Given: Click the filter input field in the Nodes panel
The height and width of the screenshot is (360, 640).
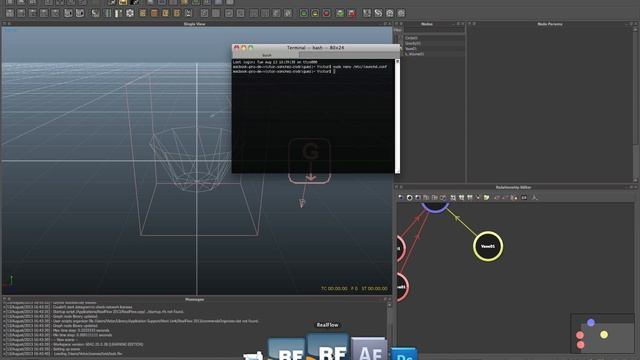Looking at the screenshot, I should coord(434,30).
